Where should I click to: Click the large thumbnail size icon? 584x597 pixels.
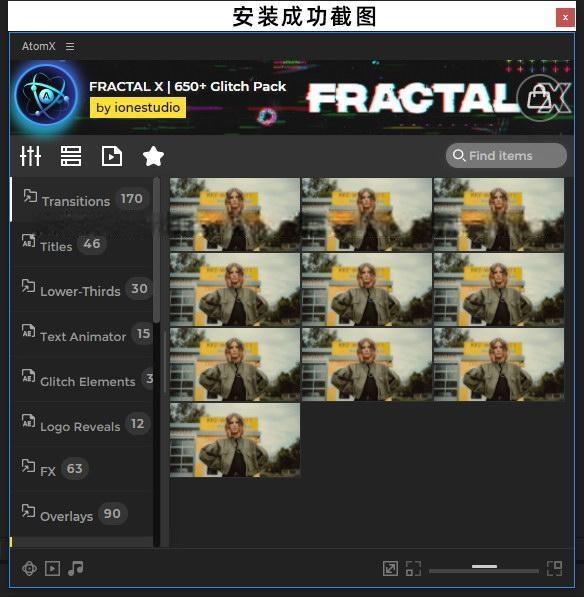coord(555,568)
